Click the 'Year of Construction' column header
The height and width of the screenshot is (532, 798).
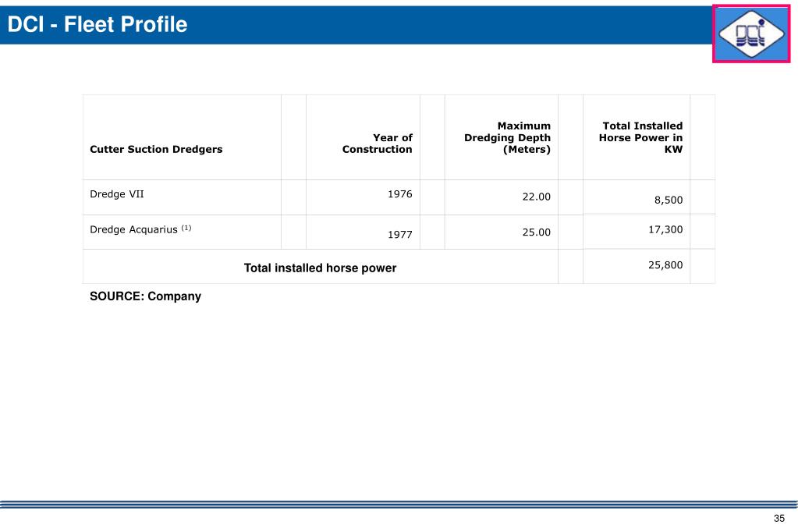(377, 144)
